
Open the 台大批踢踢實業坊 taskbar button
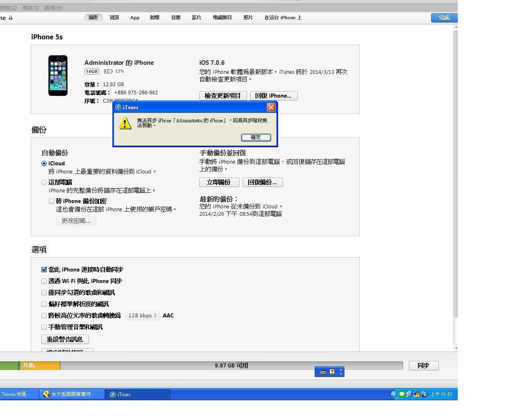click(x=72, y=394)
